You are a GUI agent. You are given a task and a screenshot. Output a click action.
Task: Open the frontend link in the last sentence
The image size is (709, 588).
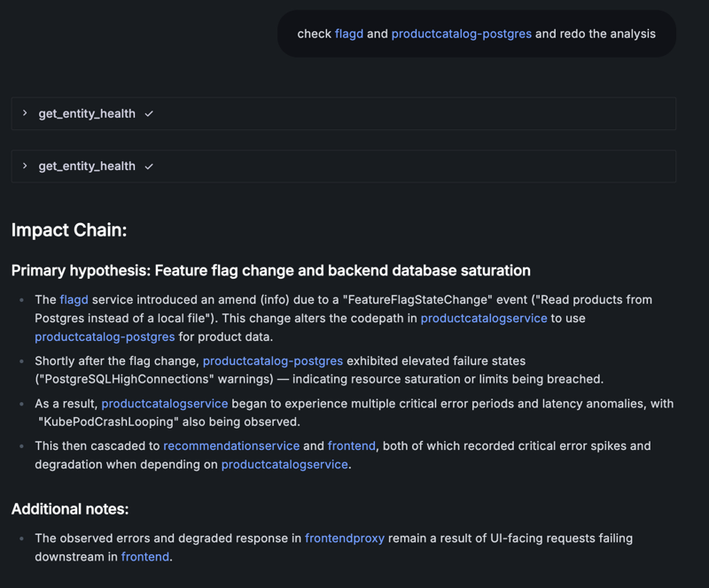click(144, 556)
